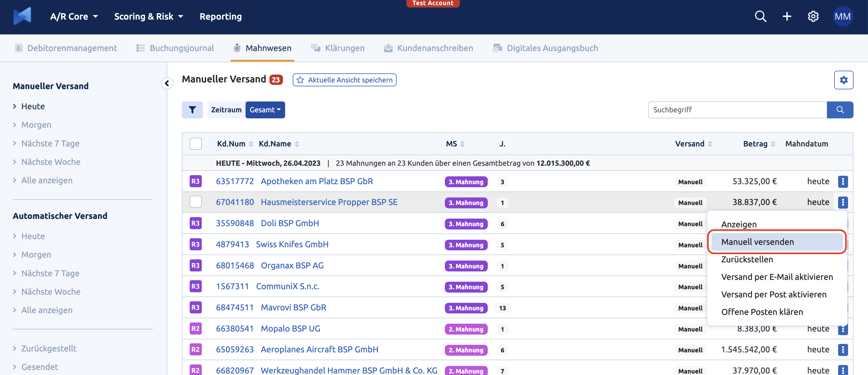Viewport: 868px width, 375px height.
Task: Check the Hausmeisterservice Propper row checkbox
Action: (195, 202)
